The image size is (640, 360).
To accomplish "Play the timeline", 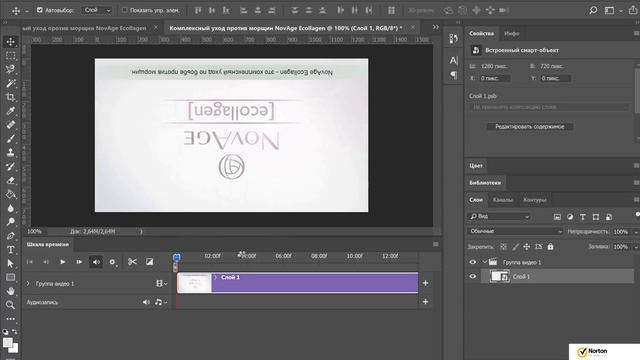I will pyautogui.click(x=62, y=262).
